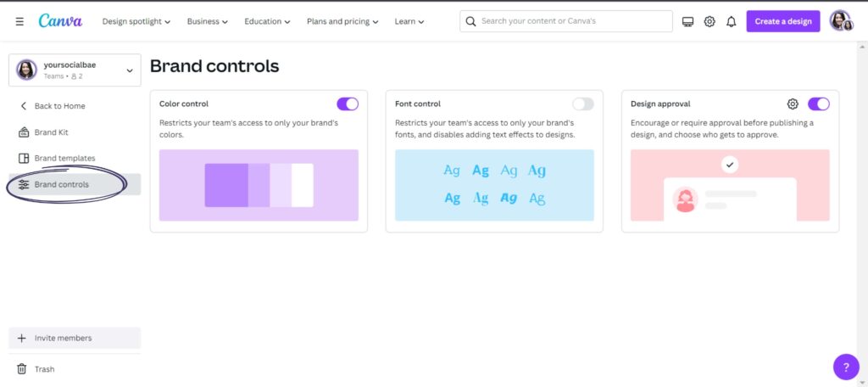
Task: Open settings gear in top bar
Action: tap(709, 21)
